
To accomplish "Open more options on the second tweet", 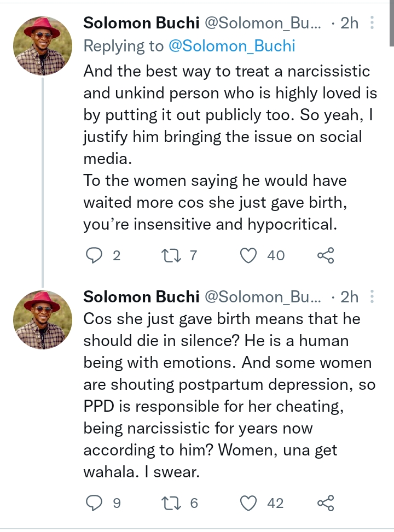I will click(x=372, y=297).
